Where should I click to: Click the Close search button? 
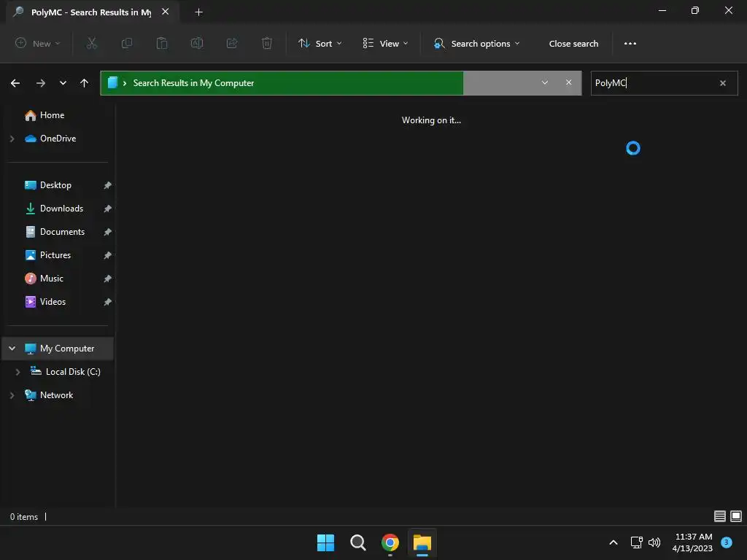573,43
